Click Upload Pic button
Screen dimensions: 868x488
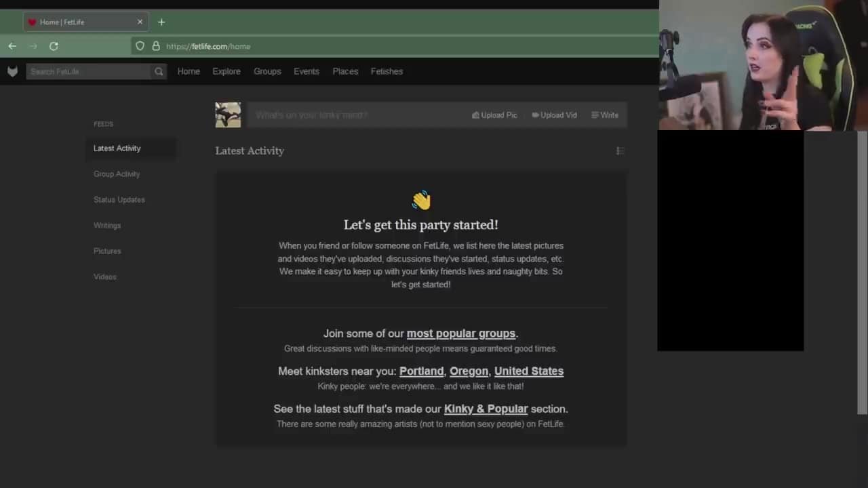494,115
